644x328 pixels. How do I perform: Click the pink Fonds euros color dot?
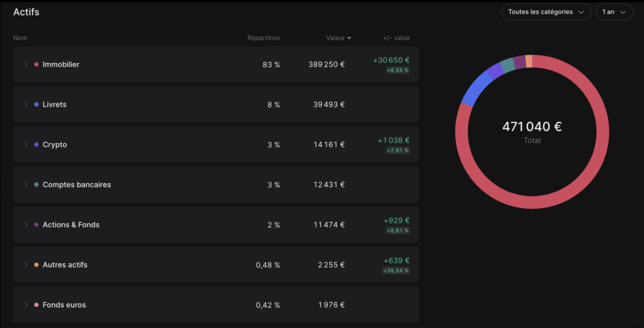[x=36, y=305]
